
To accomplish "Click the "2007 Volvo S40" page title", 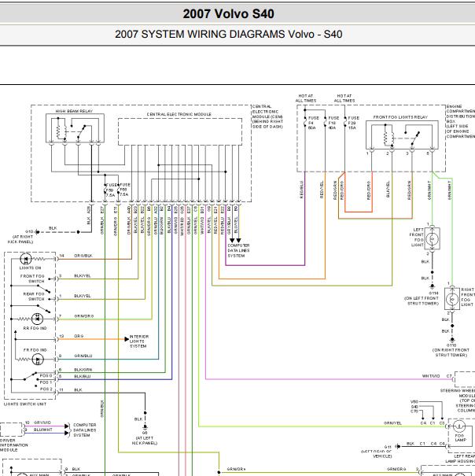I will (228, 13).
